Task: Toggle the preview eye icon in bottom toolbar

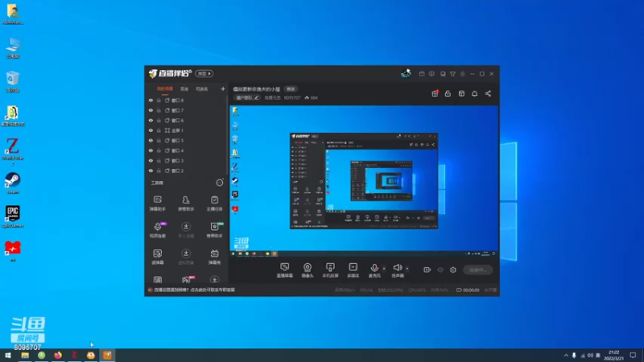Action: [x=440, y=269]
